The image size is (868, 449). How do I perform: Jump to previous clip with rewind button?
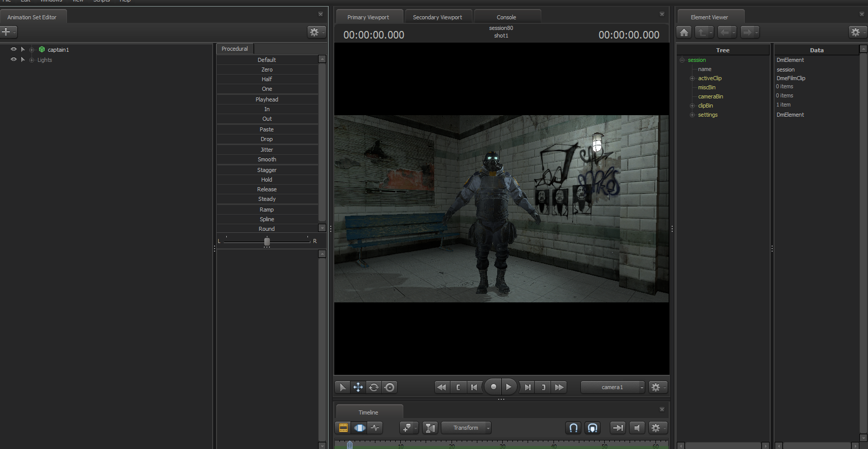[x=442, y=387]
